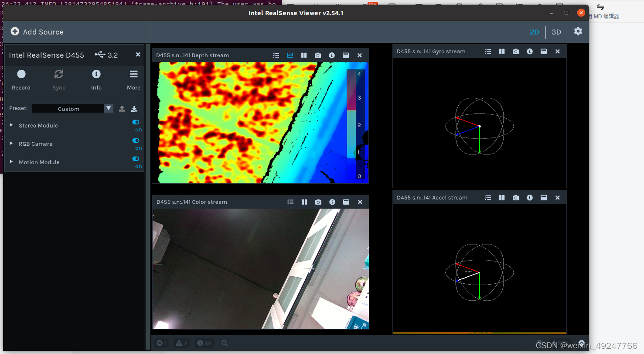Click the "D455 s.n:..141 Gyro stream" title

(431, 52)
